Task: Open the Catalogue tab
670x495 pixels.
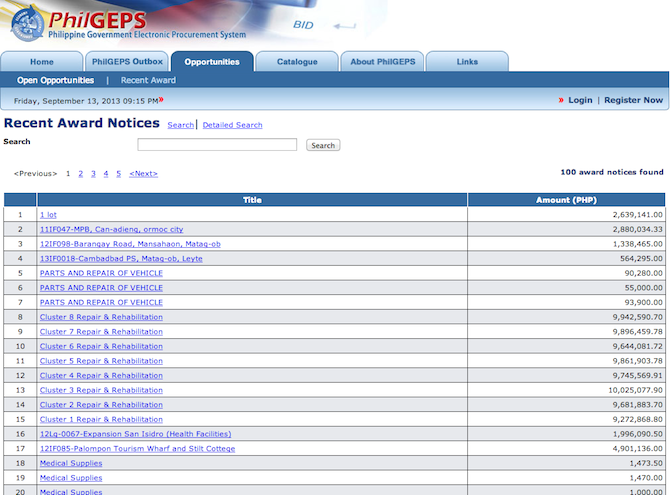Action: pyautogui.click(x=297, y=62)
